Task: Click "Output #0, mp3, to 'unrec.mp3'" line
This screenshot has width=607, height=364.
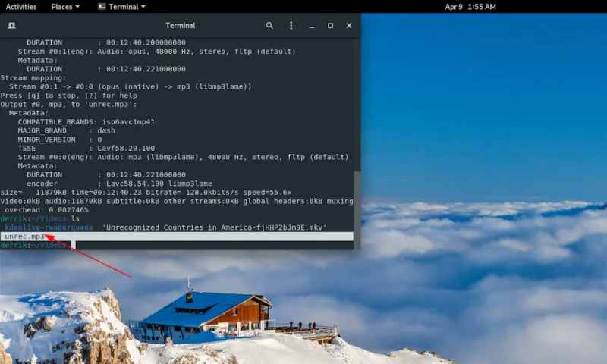Action: 68,105
